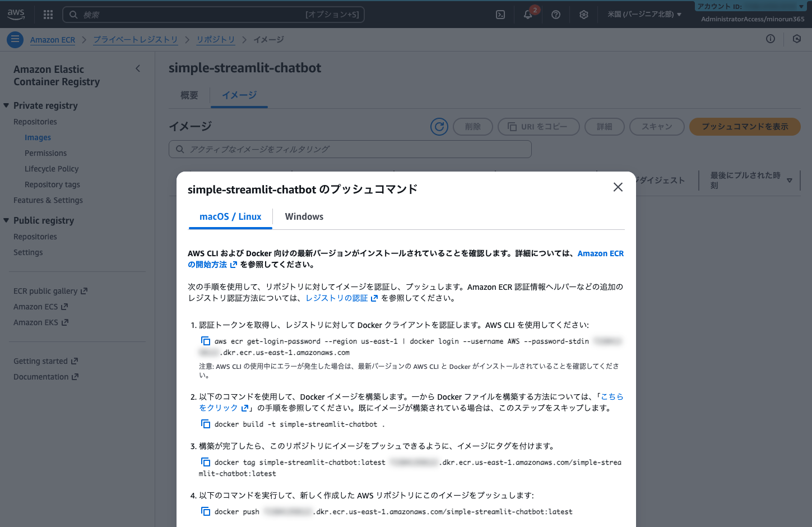
Task: Open the AWS settings gear icon
Action: point(583,15)
